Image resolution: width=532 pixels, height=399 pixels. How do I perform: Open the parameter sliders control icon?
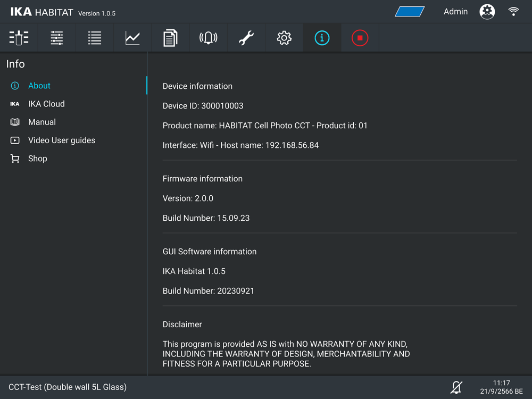(x=57, y=38)
